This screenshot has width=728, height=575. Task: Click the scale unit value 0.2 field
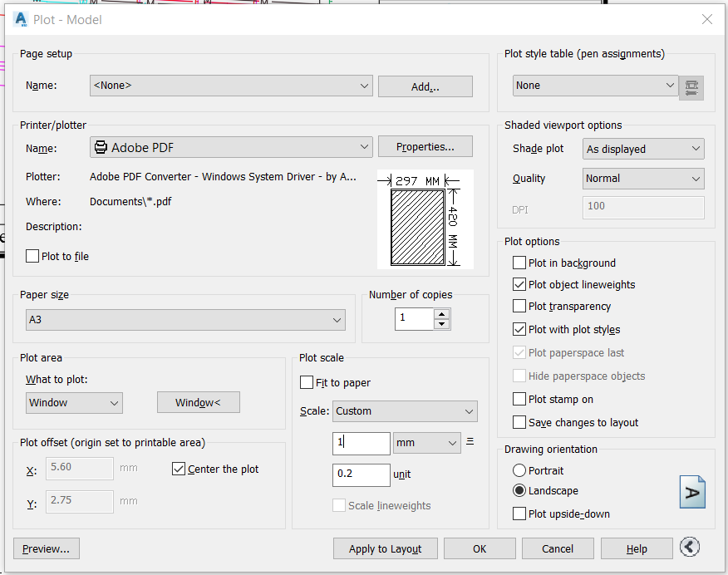click(x=362, y=474)
